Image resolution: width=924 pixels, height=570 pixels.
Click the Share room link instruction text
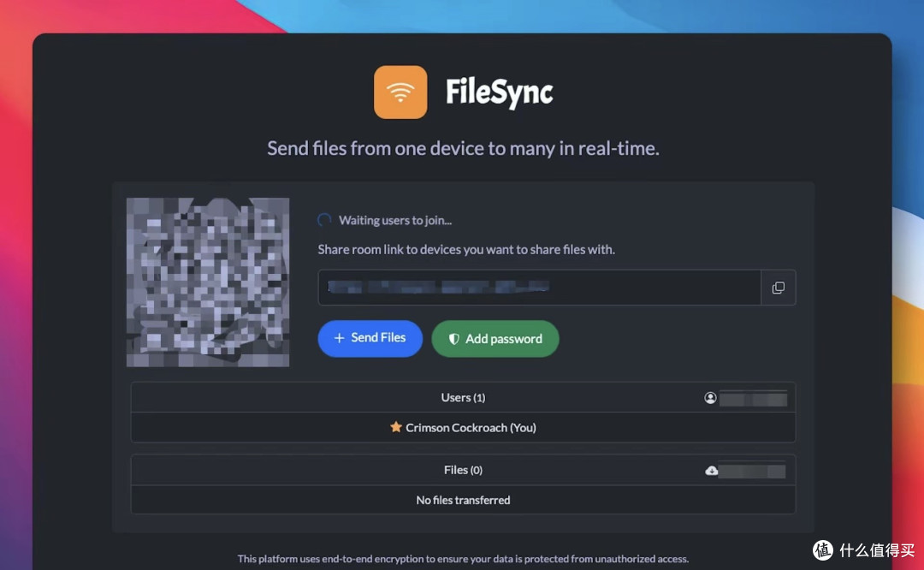tap(466, 249)
